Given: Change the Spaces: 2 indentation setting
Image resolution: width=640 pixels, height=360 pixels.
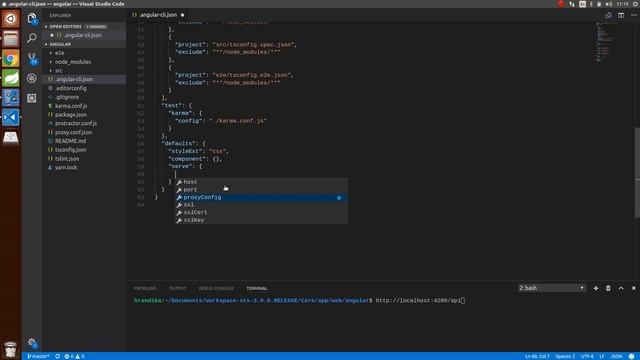Looking at the screenshot, I should [565, 356].
